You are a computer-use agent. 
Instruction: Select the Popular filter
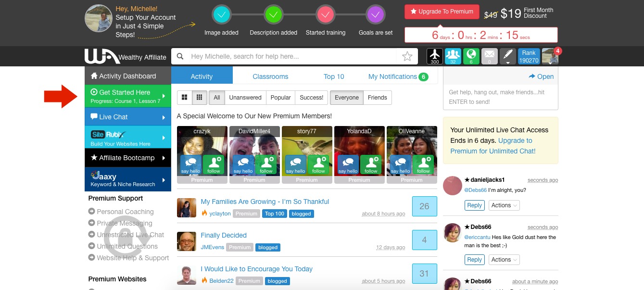[x=280, y=98]
